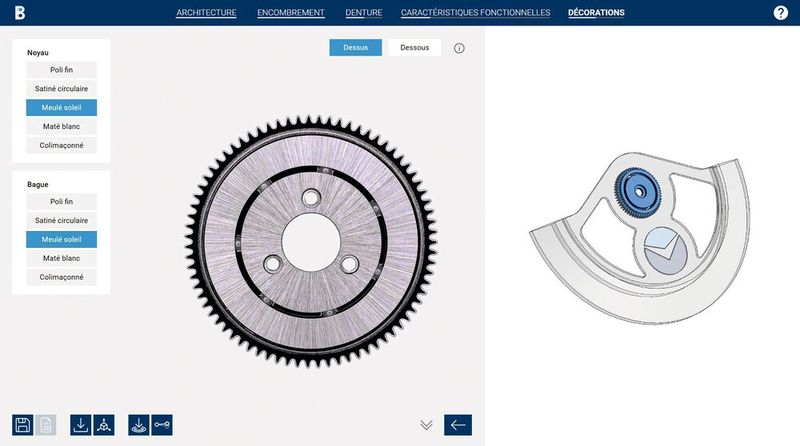The image size is (800, 446).
Task: Open CARACTÉRISTIQUES FONCTIONNELLES tab
Action: pos(475,13)
